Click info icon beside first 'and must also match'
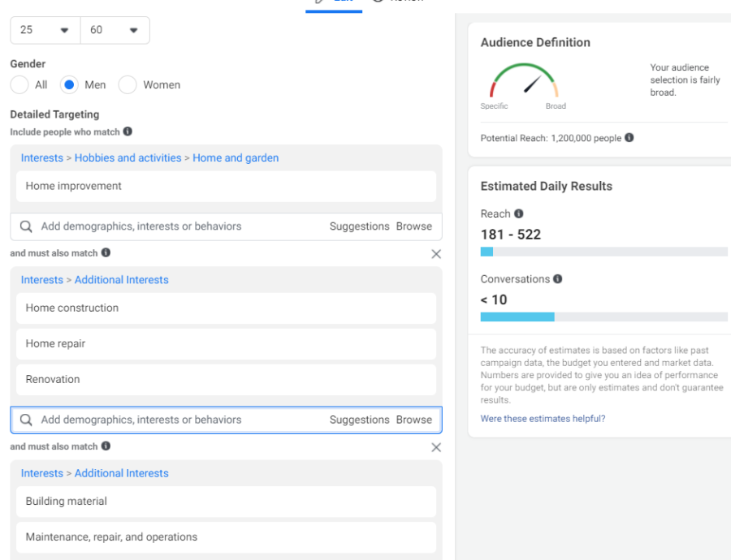The image size is (731, 560). (106, 253)
